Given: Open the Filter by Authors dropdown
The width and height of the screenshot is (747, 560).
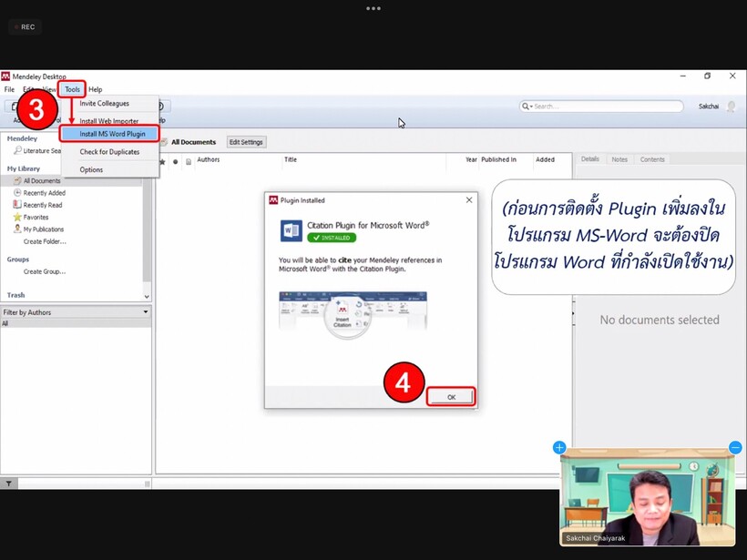Looking at the screenshot, I should 76,312.
